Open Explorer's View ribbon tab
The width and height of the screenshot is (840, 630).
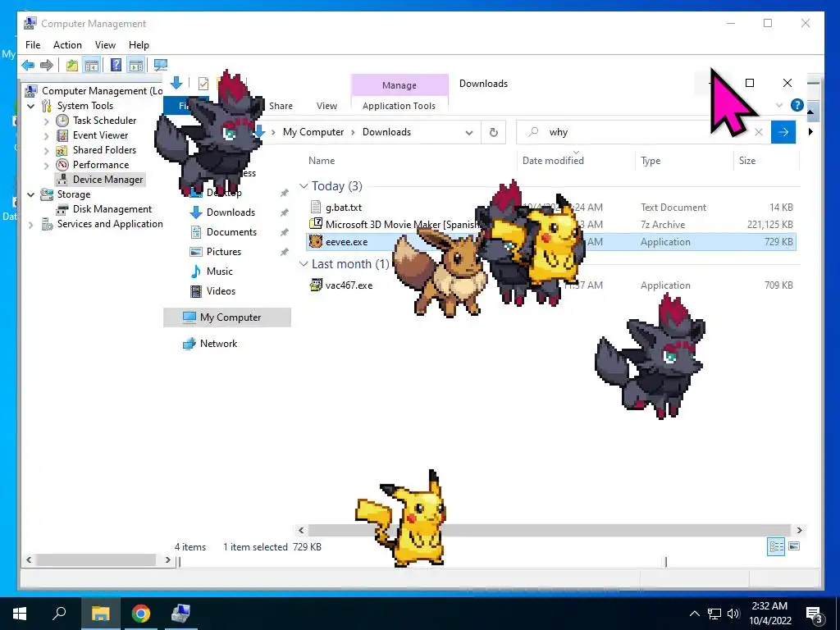click(x=326, y=106)
